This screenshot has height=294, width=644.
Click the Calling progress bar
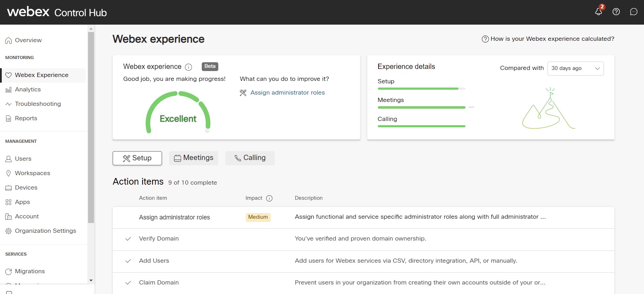(x=421, y=126)
